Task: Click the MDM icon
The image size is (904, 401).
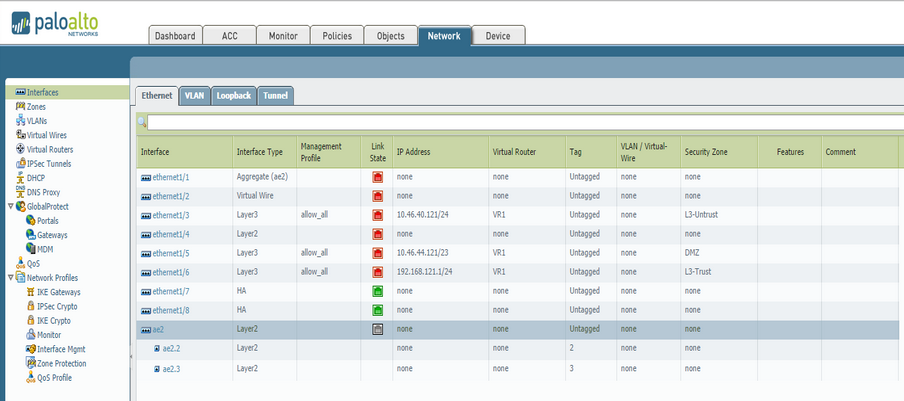Action: tap(31, 249)
